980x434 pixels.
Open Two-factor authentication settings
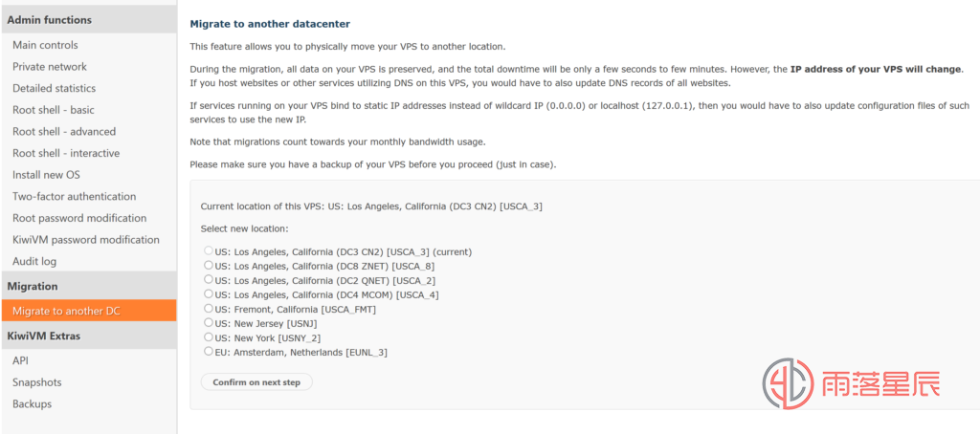74,196
